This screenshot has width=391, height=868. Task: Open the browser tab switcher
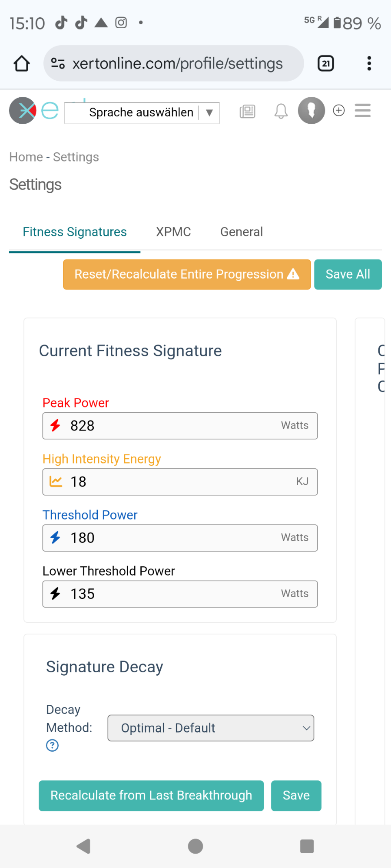point(326,63)
